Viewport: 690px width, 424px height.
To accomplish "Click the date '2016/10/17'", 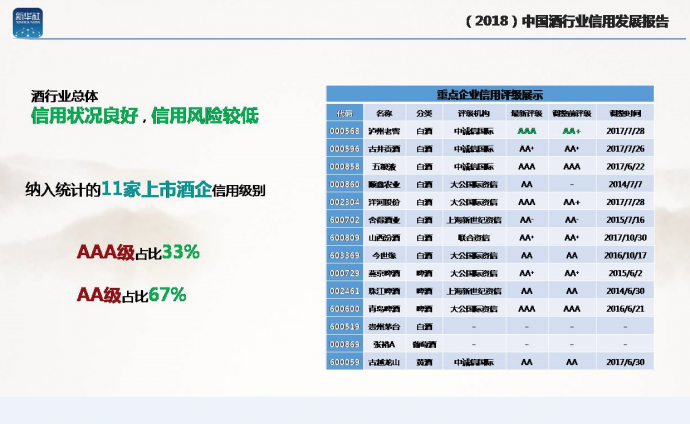I will (625, 256).
